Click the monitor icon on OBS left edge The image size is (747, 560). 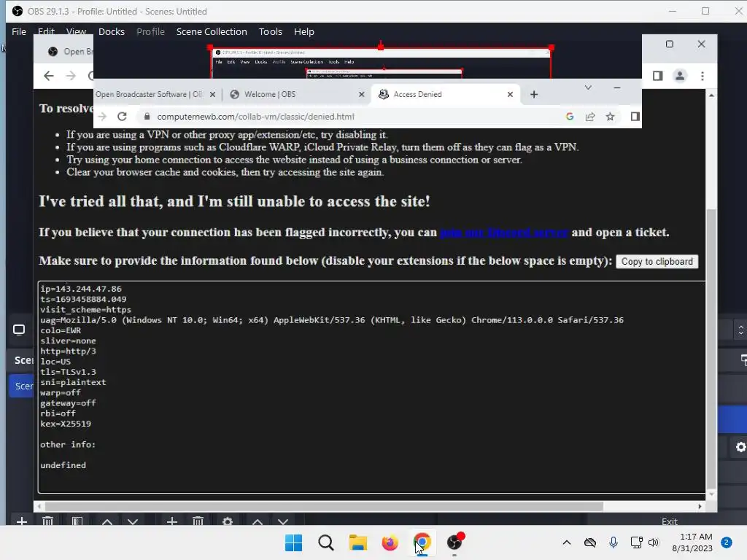pyautogui.click(x=19, y=330)
